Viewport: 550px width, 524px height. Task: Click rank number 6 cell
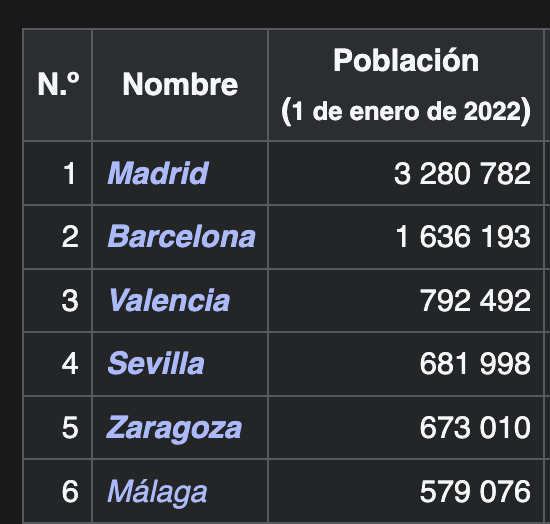click(x=58, y=491)
